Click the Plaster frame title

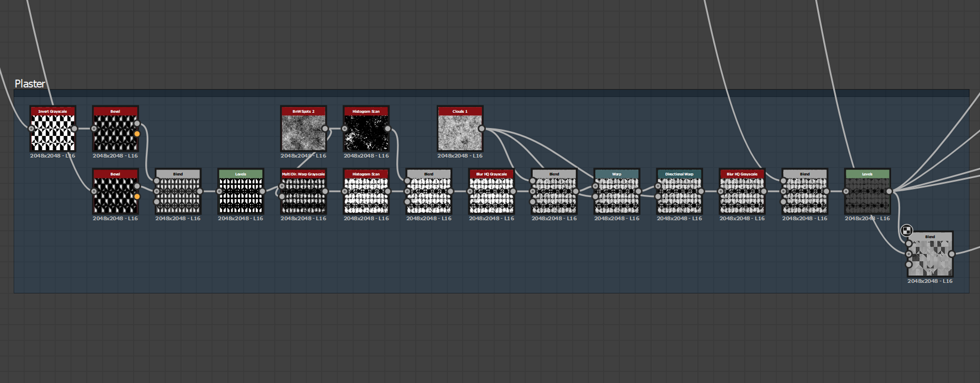click(30, 84)
